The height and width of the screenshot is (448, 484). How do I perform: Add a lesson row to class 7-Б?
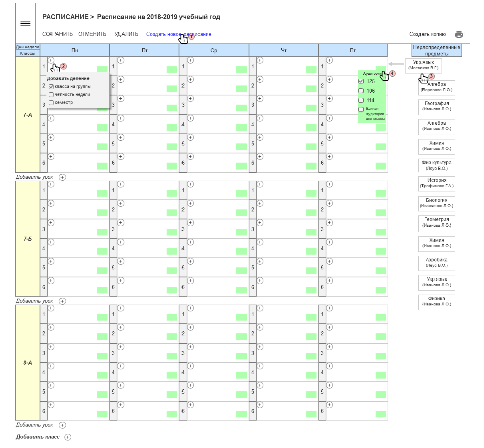point(63,301)
